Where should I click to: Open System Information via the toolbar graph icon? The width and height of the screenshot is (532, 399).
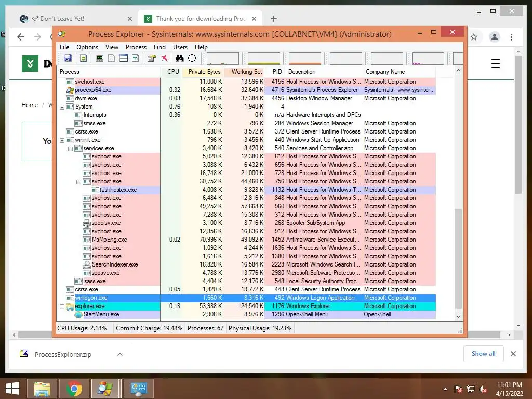(x=99, y=58)
